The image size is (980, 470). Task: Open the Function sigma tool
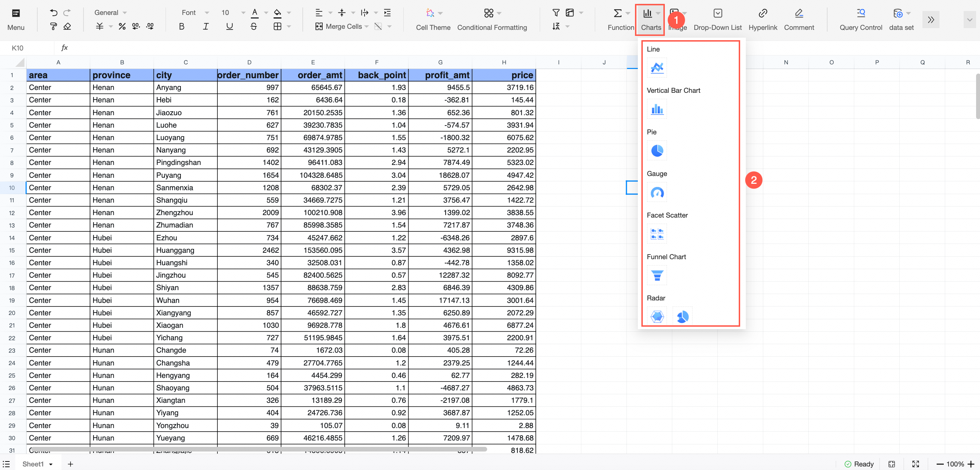click(618, 13)
